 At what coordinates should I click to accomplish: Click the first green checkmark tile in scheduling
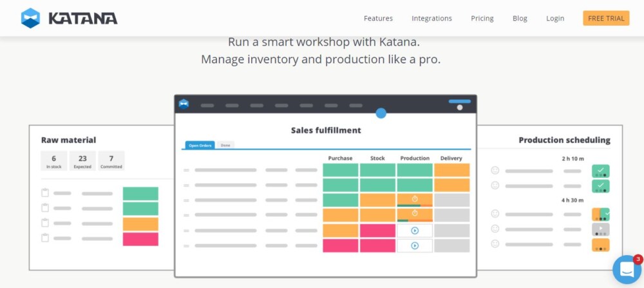coord(601,171)
